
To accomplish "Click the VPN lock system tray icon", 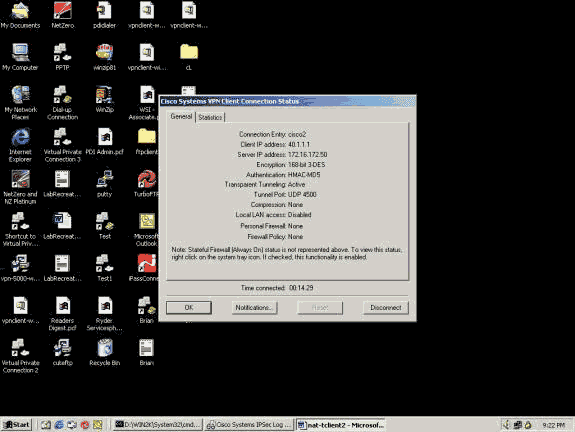I will coord(528,425).
